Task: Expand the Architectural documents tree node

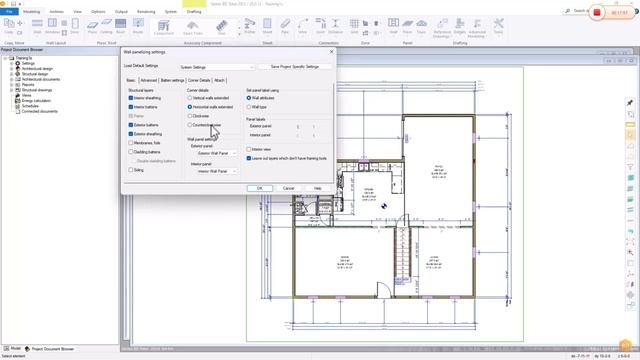Action: pos(12,80)
